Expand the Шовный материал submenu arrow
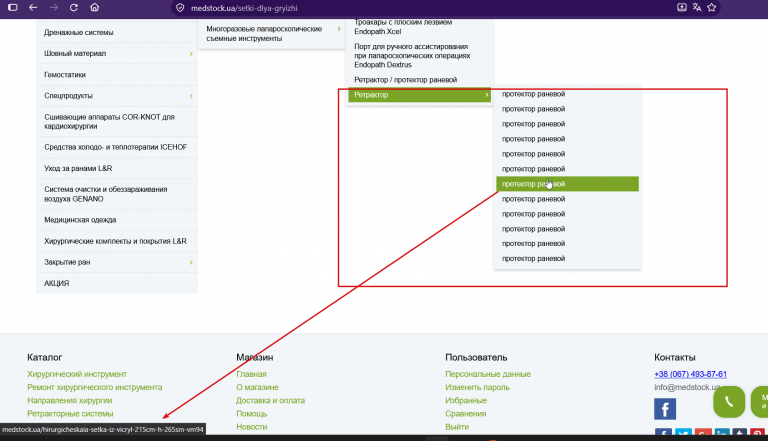Screen dimensions: 768x441 coord(191,53)
